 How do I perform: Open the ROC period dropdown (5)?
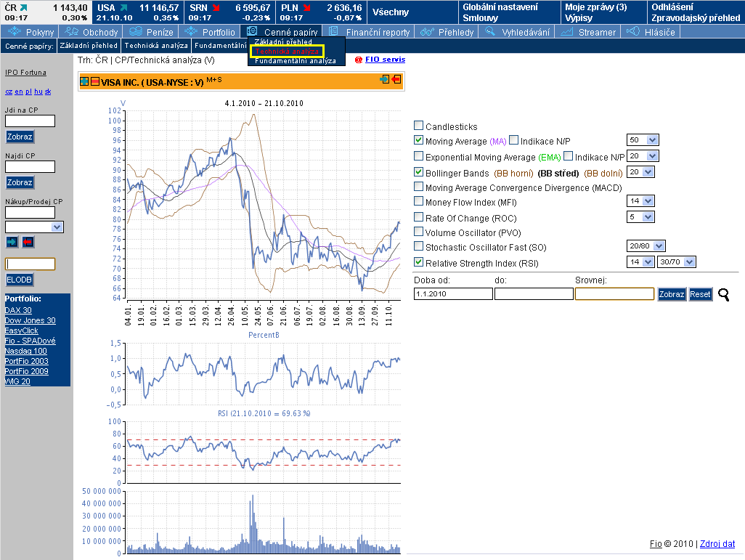pyautogui.click(x=641, y=216)
